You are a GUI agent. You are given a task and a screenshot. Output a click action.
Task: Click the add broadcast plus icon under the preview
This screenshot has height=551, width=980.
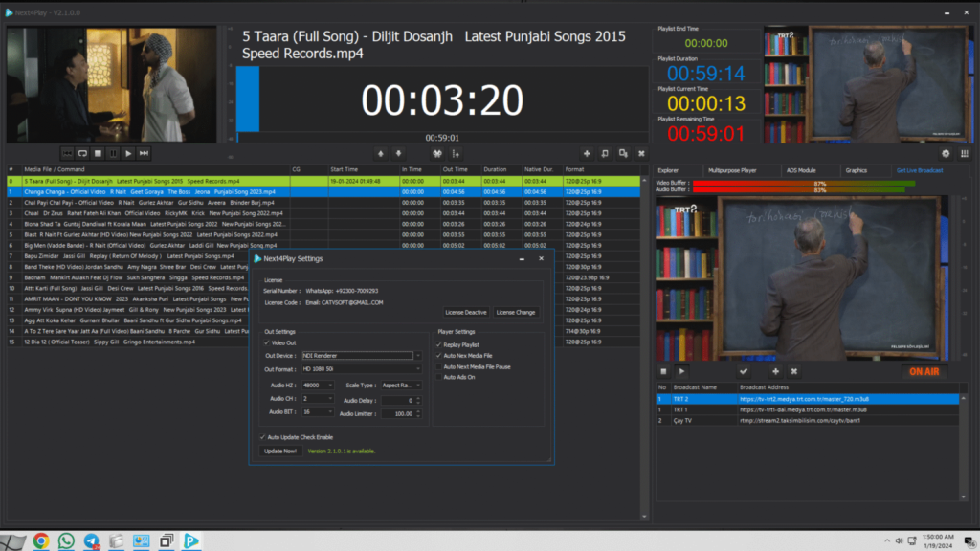pos(775,371)
